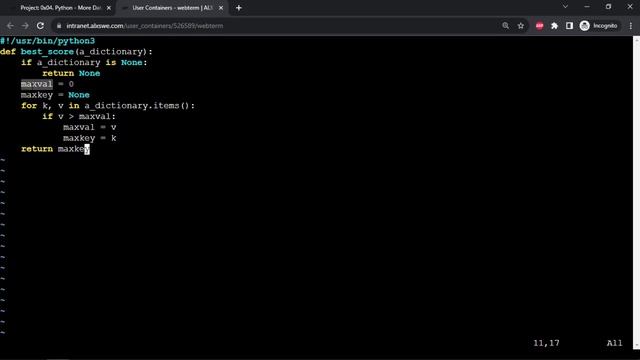The width and height of the screenshot is (640, 360).
Task: Open Chrome's three-dot menu
Action: [631, 26]
